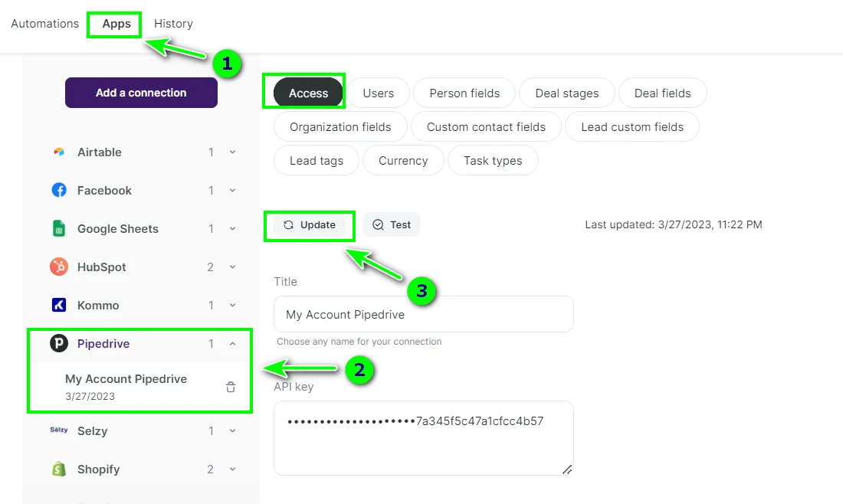Switch to the History tab

pos(172,23)
